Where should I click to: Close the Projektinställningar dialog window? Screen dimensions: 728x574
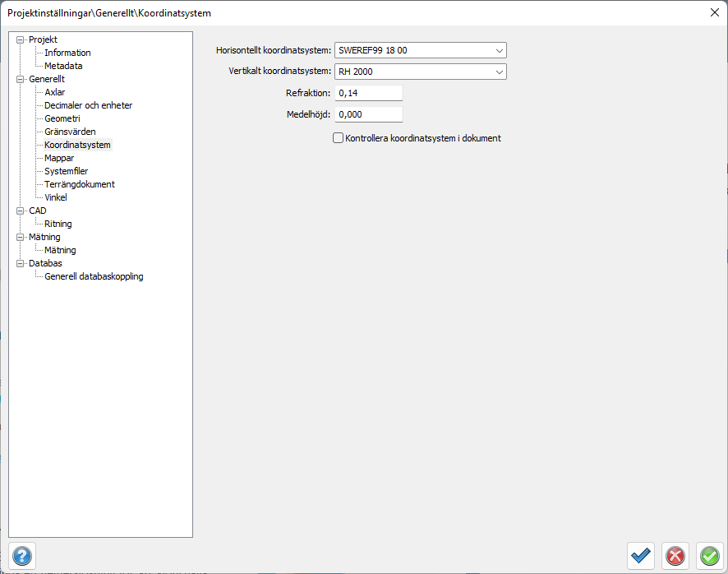[x=714, y=12]
